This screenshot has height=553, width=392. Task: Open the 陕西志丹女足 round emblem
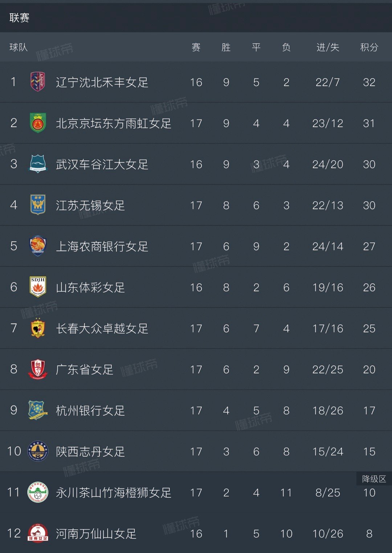[x=38, y=451]
